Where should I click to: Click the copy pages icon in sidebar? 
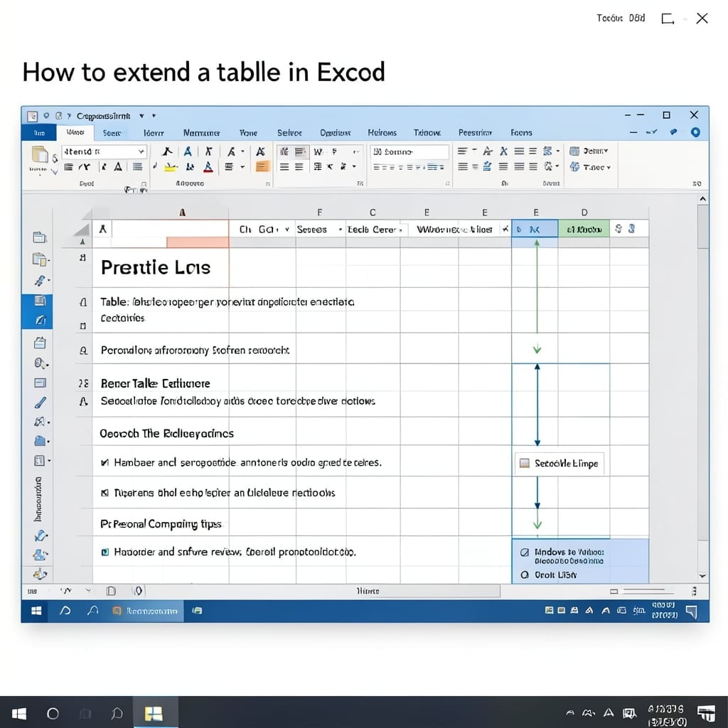[40, 259]
